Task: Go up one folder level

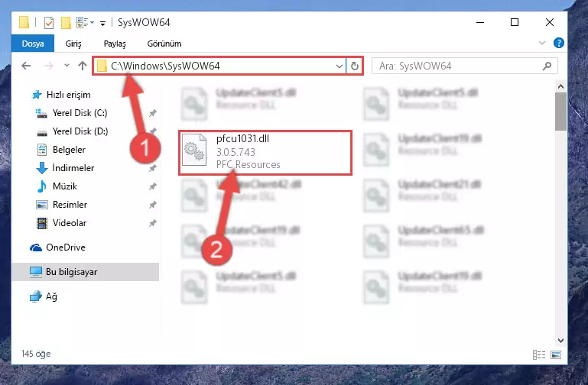Action: pyautogui.click(x=83, y=66)
